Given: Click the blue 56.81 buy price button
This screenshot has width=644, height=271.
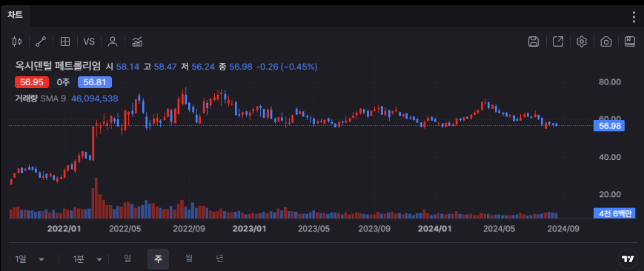Looking at the screenshot, I should (x=95, y=82).
